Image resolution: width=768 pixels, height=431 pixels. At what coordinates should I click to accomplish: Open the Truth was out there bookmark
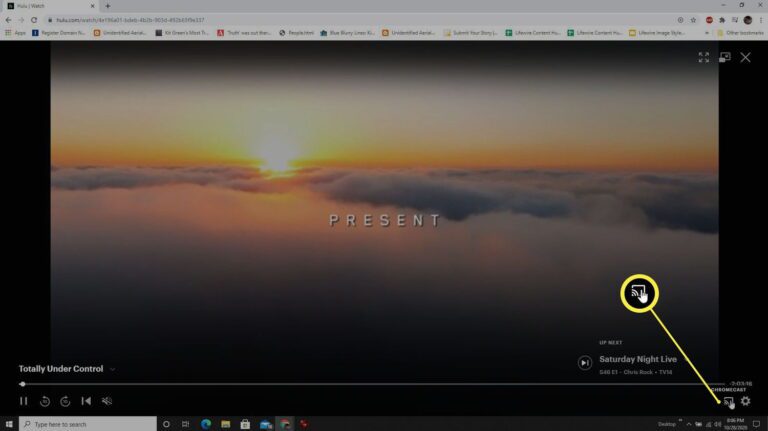point(244,33)
